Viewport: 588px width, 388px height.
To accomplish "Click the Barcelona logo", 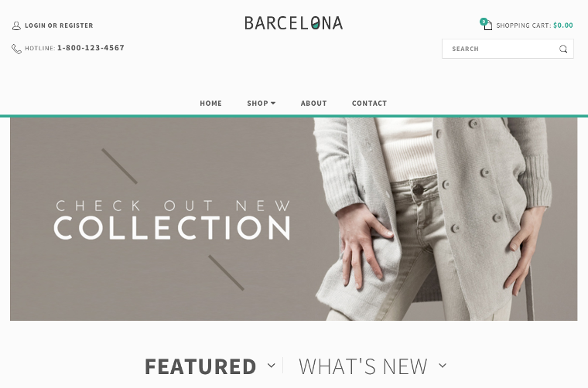I will pos(294,23).
